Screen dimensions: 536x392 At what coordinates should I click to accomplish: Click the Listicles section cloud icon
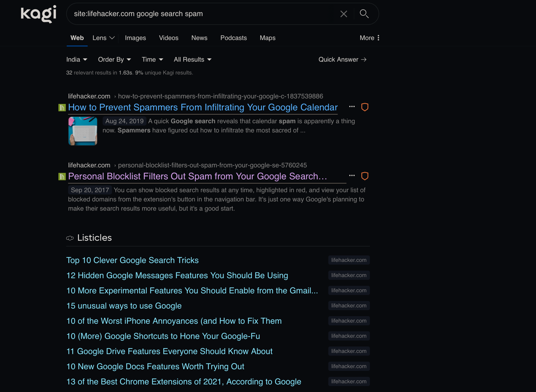click(70, 238)
